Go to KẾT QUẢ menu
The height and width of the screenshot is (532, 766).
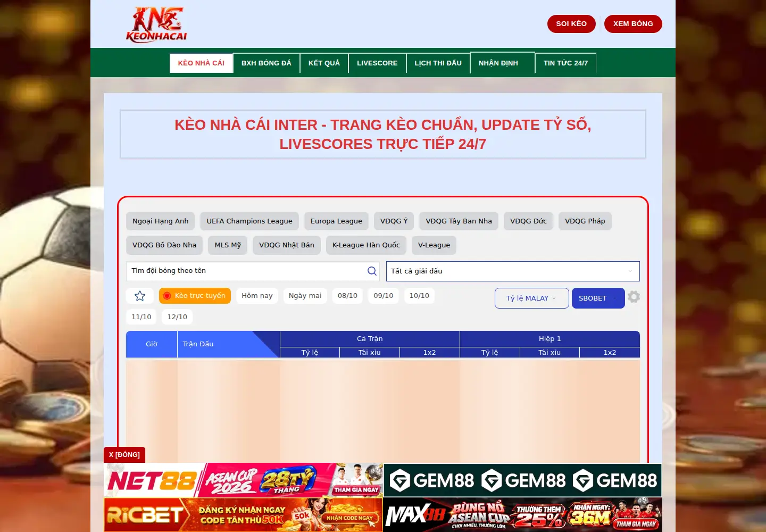click(x=324, y=63)
